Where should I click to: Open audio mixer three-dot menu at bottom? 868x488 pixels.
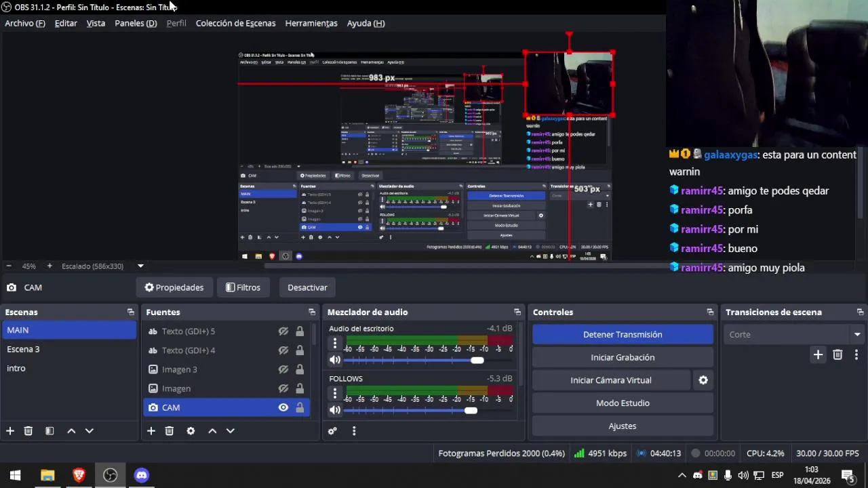point(354,431)
